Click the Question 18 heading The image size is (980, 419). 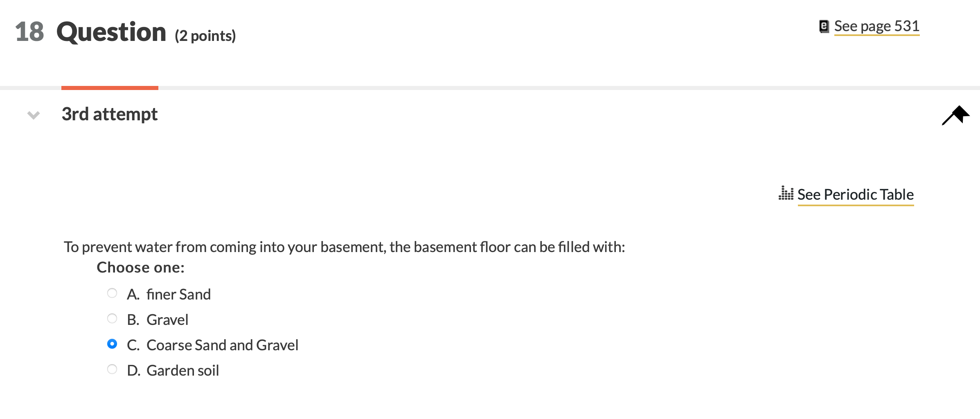(91, 32)
